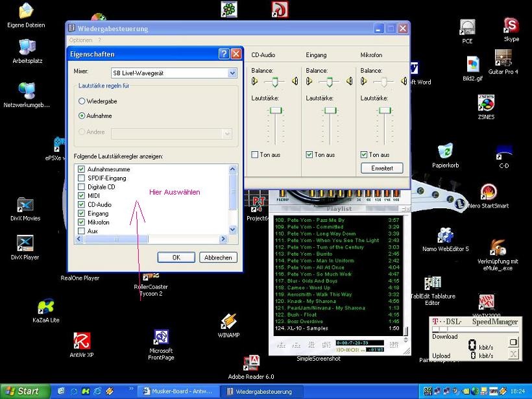Image resolution: width=532 pixels, height=399 pixels.
Task: Toggle the Mikrofon checkbox in the list
Action: point(81,222)
